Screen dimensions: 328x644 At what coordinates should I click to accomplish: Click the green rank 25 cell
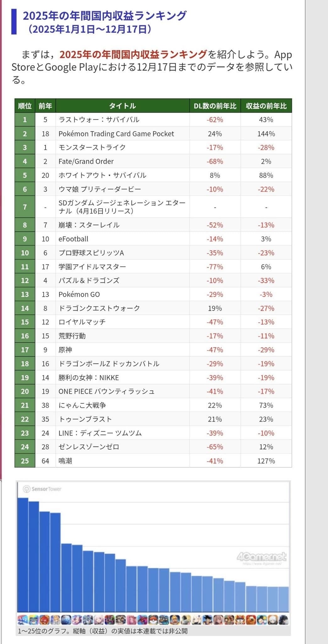point(25,461)
